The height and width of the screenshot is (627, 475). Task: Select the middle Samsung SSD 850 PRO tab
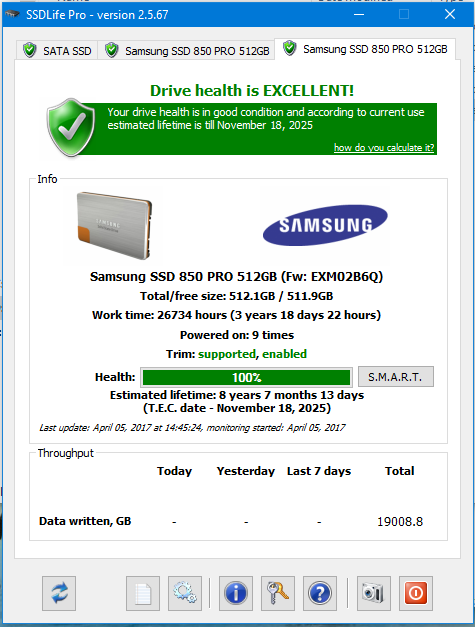186,51
